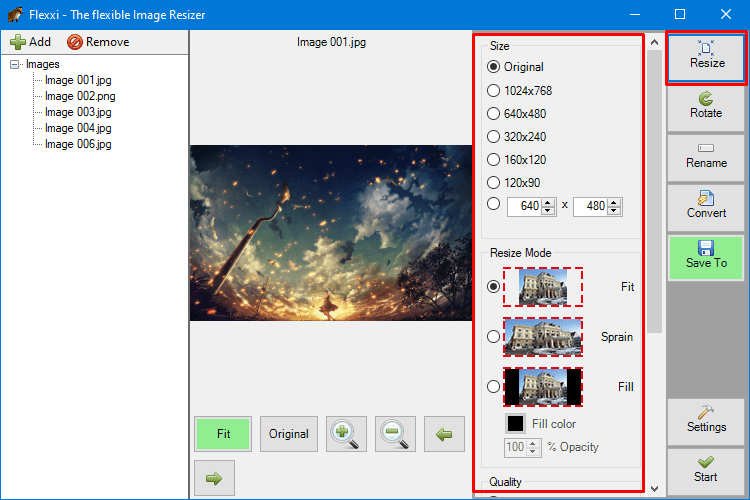Open the black Fill color swatch
Screen dimensions: 750x500
tap(515, 423)
